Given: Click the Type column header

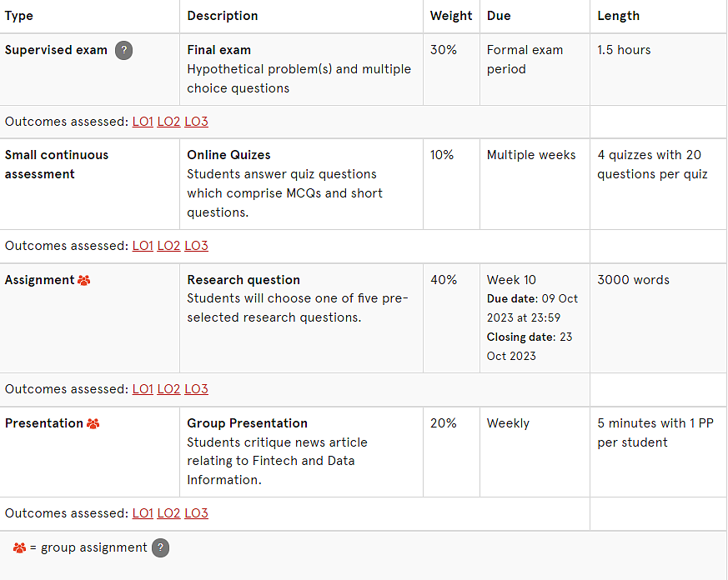Looking at the screenshot, I should pos(19,16).
